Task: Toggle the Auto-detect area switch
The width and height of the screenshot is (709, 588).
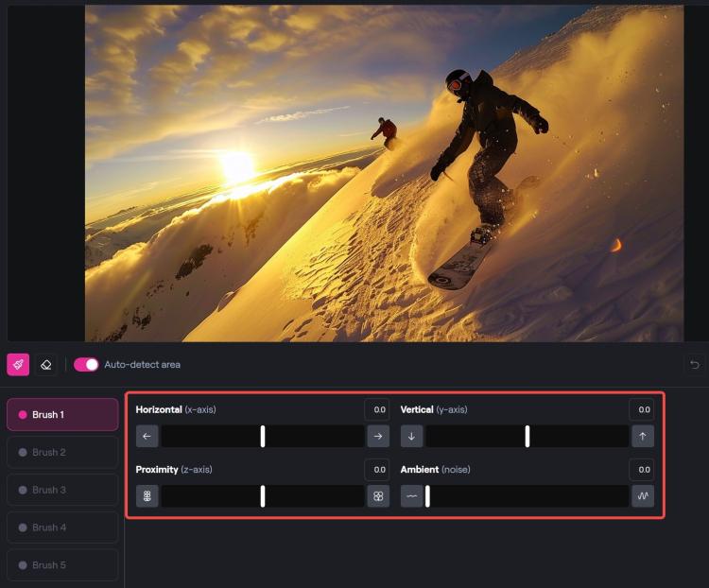Action: pyautogui.click(x=86, y=365)
